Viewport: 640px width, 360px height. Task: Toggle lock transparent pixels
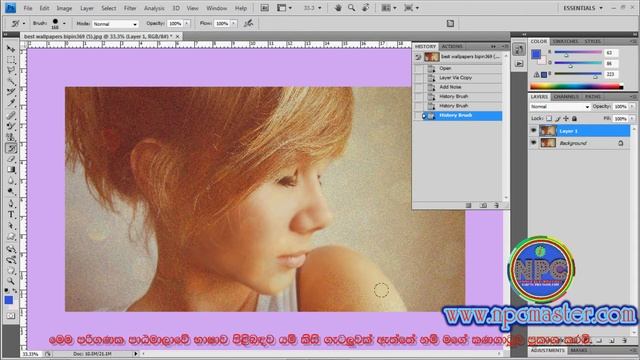click(x=549, y=118)
